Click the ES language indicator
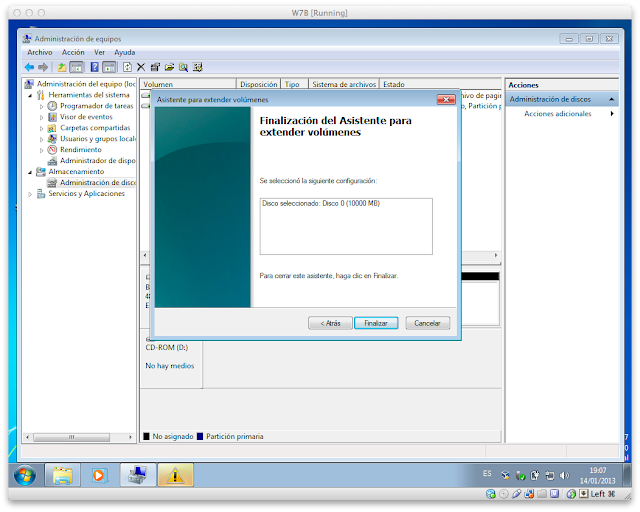The image size is (640, 512). pos(487,473)
